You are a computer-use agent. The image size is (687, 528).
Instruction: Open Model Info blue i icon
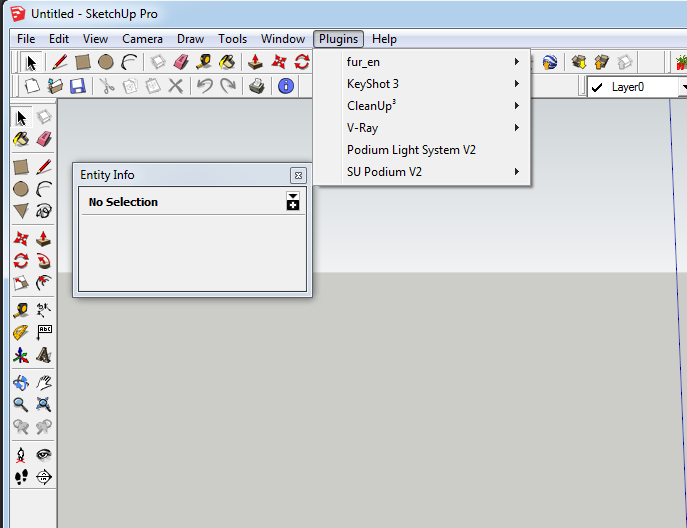point(286,86)
